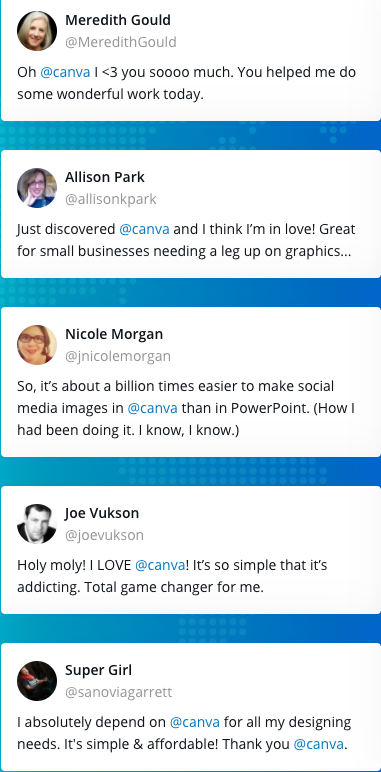Viewport: 381px width, 772px height.
Task: Select the name Super Girl
Action: (98, 670)
